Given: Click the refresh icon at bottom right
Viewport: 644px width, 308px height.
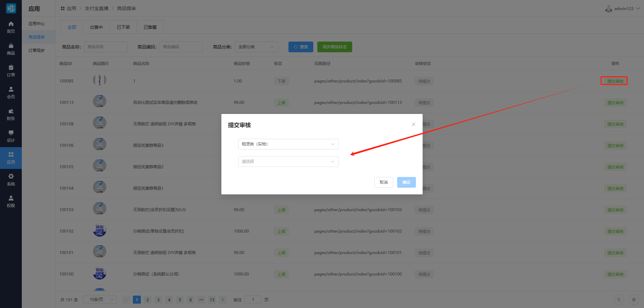Looking at the screenshot, I should tap(619, 300).
